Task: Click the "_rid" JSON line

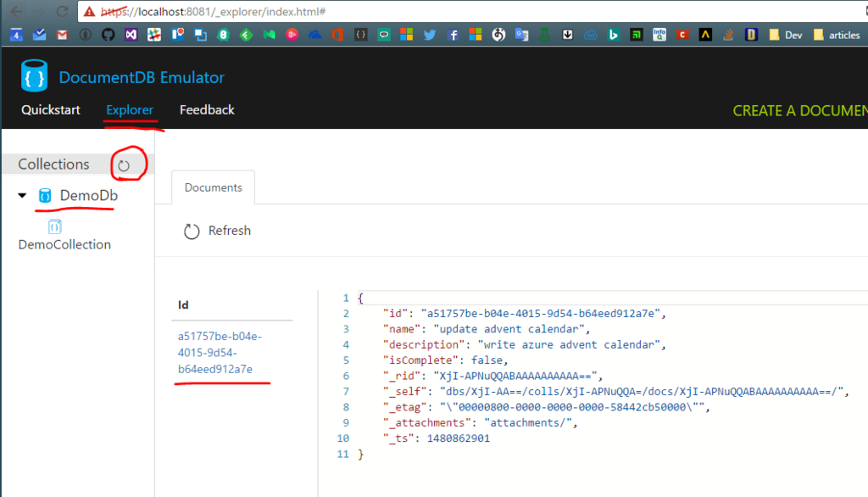Action: coord(492,376)
